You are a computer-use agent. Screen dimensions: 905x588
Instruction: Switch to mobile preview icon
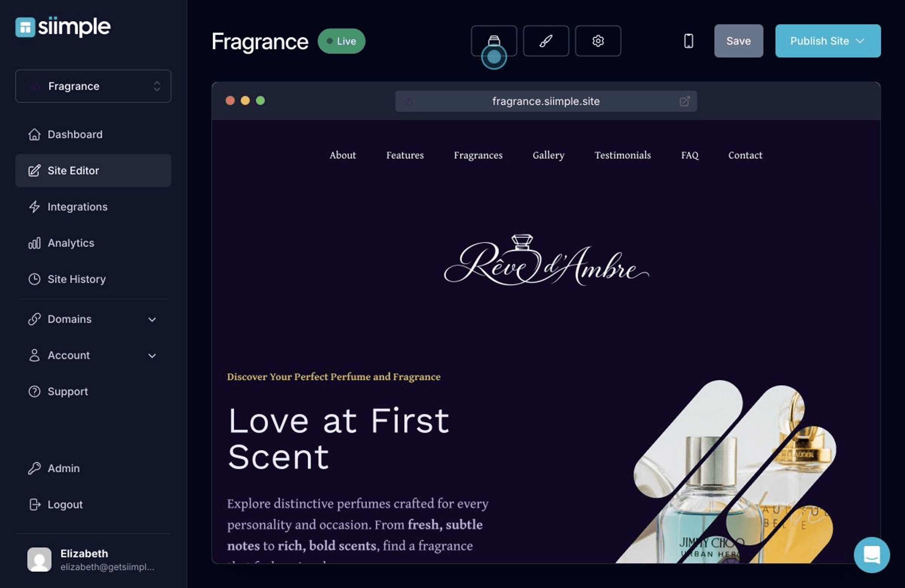(x=688, y=41)
